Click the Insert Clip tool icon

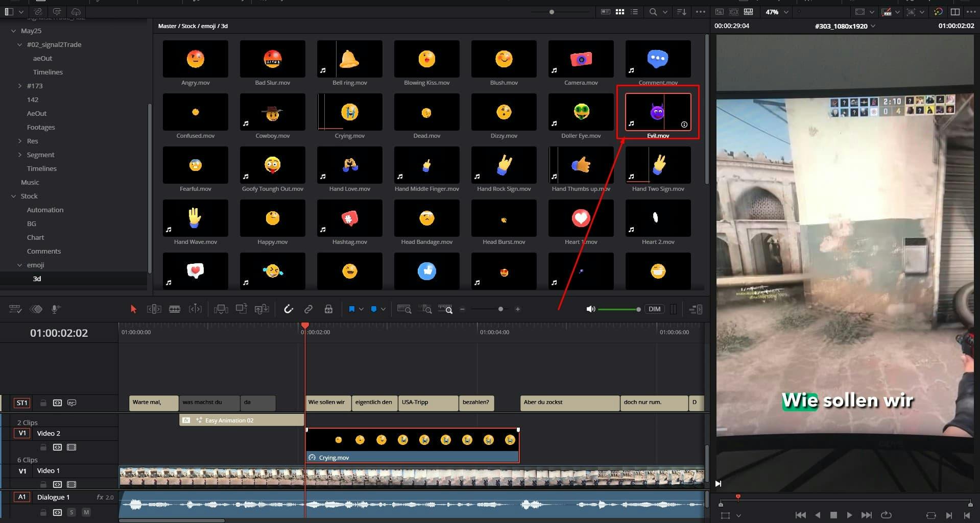(221, 309)
